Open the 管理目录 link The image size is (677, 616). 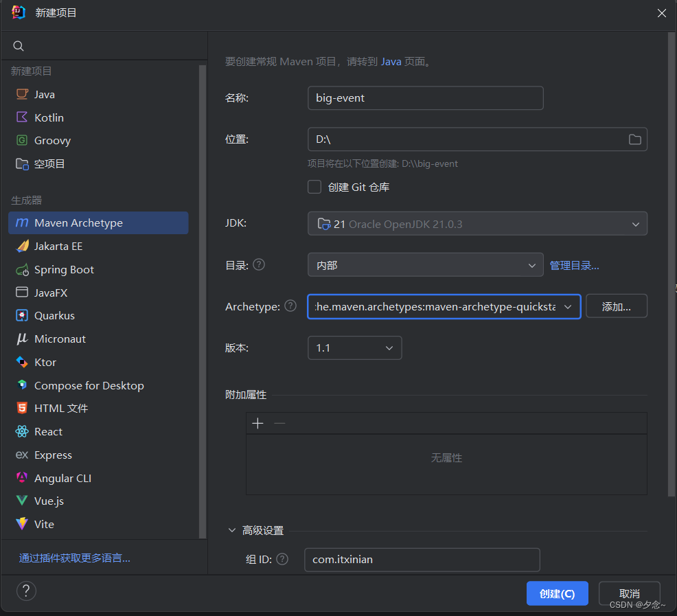click(x=575, y=265)
